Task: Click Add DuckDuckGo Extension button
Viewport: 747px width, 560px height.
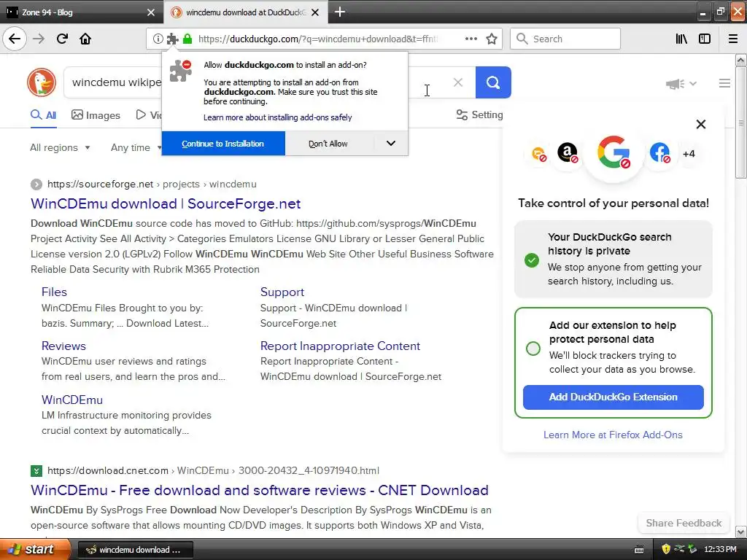Action: [613, 397]
